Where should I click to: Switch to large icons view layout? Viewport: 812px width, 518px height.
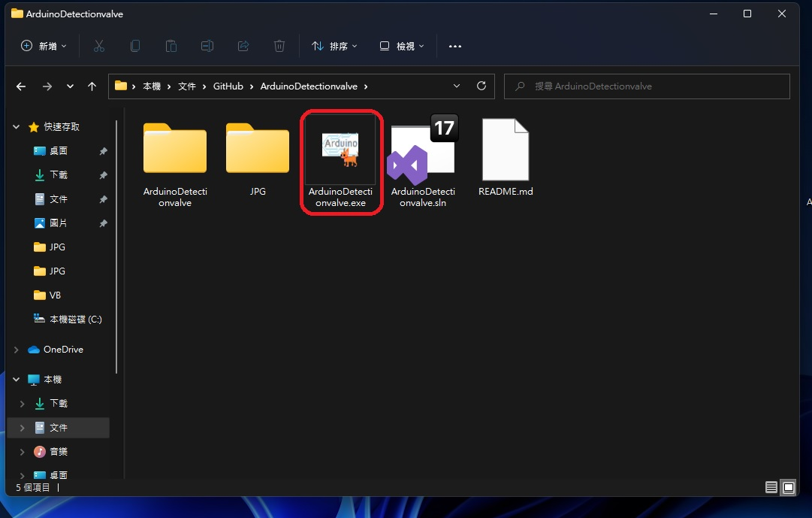[788, 487]
